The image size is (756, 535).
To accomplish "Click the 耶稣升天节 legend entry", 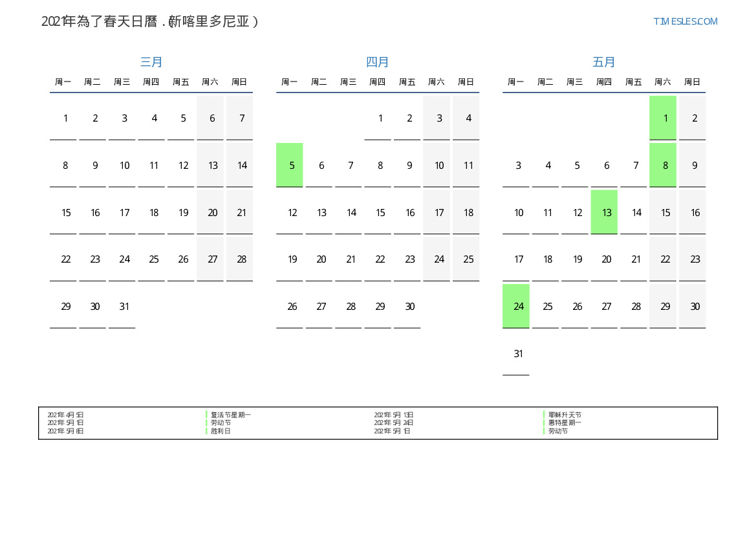I will click(x=565, y=415).
